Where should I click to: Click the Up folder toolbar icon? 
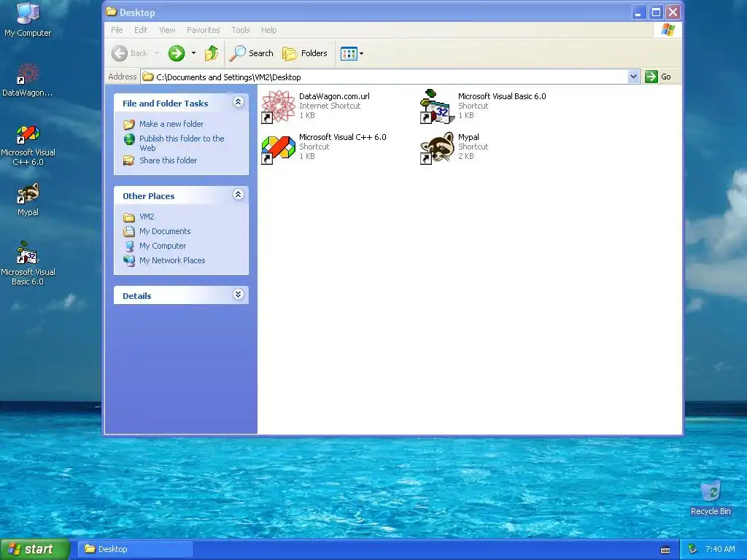212,53
